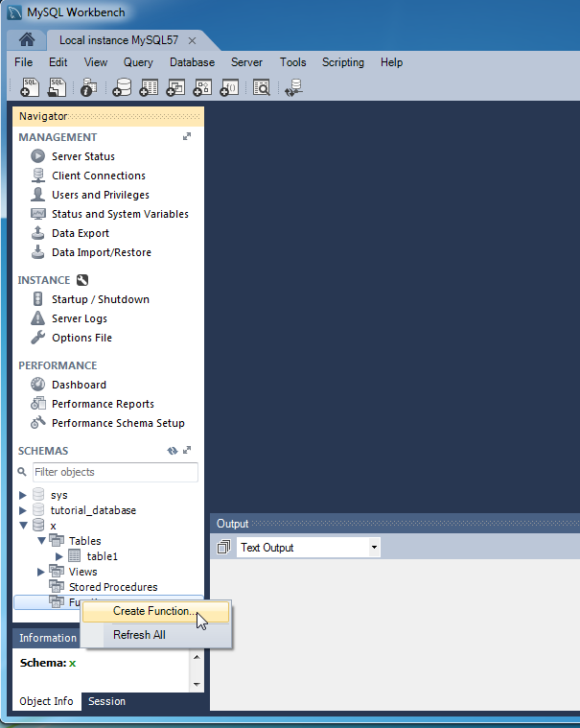Open Client Connections page
The width and height of the screenshot is (580, 728).
point(99,176)
